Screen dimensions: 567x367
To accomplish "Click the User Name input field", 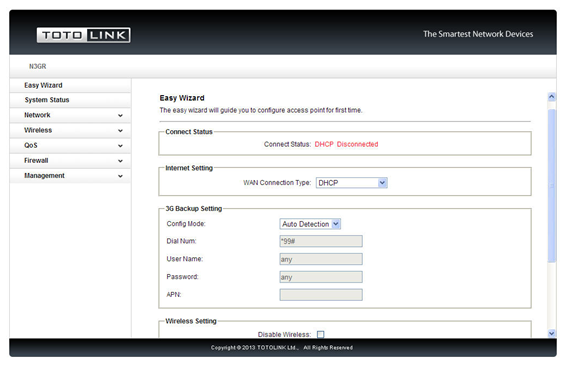I will coord(321,259).
